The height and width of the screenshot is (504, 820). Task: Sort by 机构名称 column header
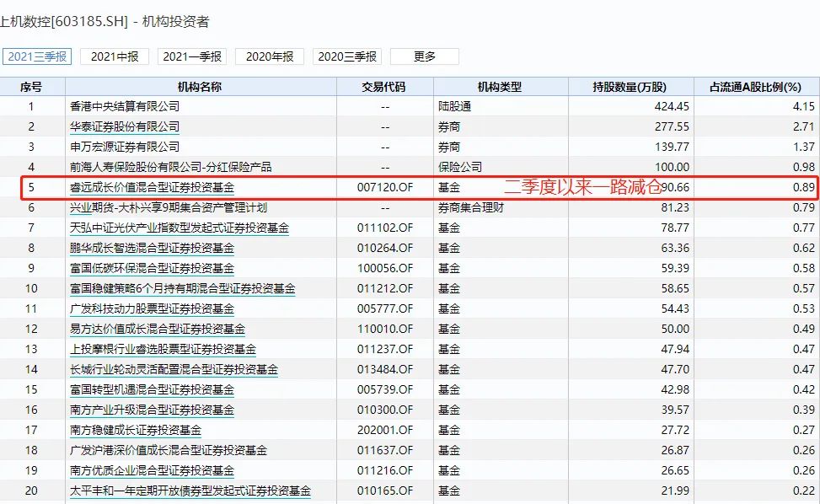[x=201, y=87]
